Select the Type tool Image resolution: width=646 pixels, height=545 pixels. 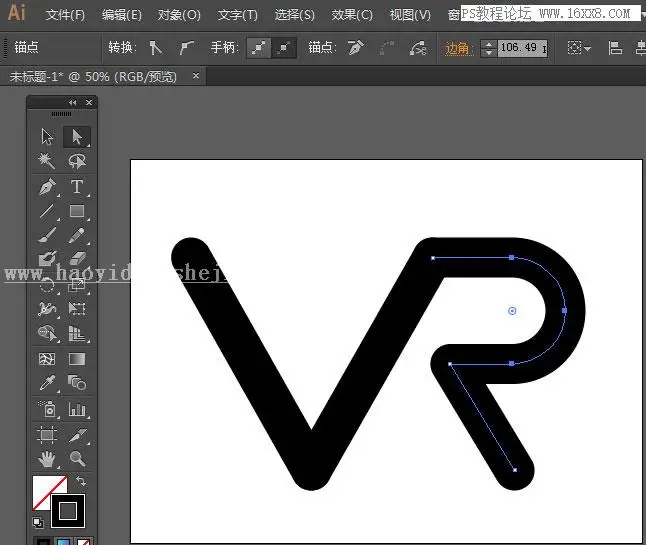point(77,187)
